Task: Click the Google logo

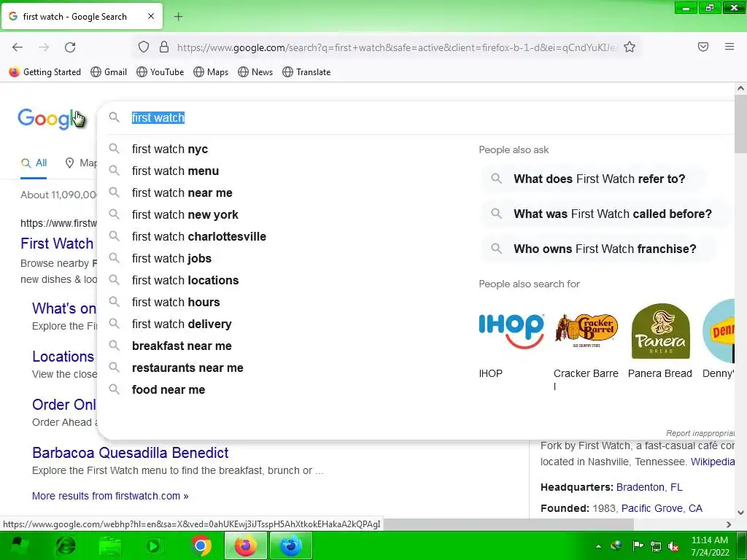Action: [52, 119]
